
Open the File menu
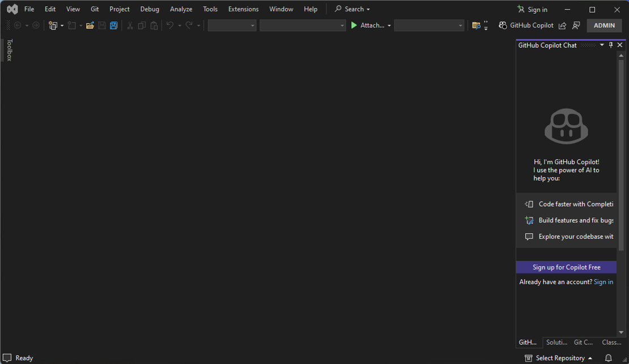click(x=29, y=9)
